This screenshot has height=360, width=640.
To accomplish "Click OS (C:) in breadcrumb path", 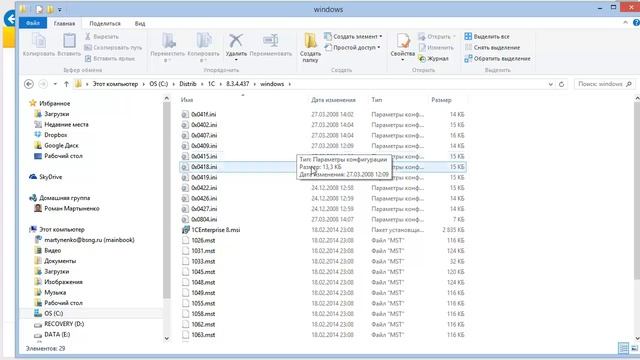I will (158, 84).
